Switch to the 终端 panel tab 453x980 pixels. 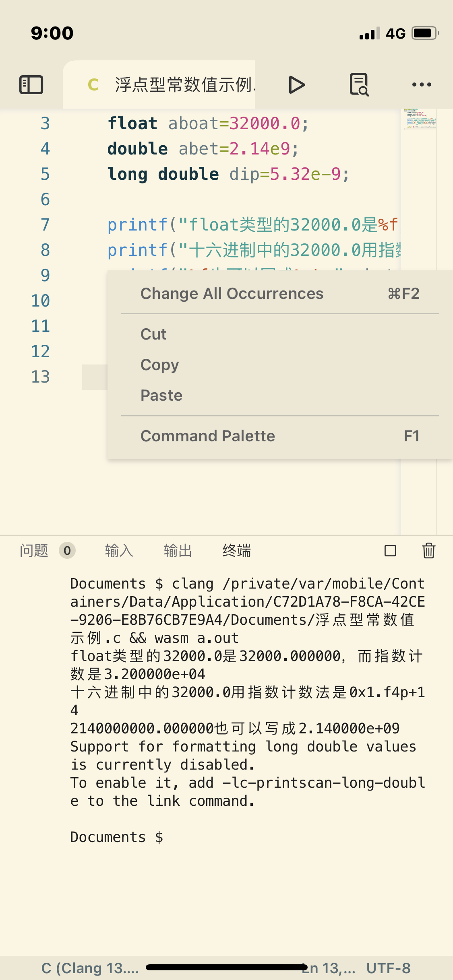point(237,551)
